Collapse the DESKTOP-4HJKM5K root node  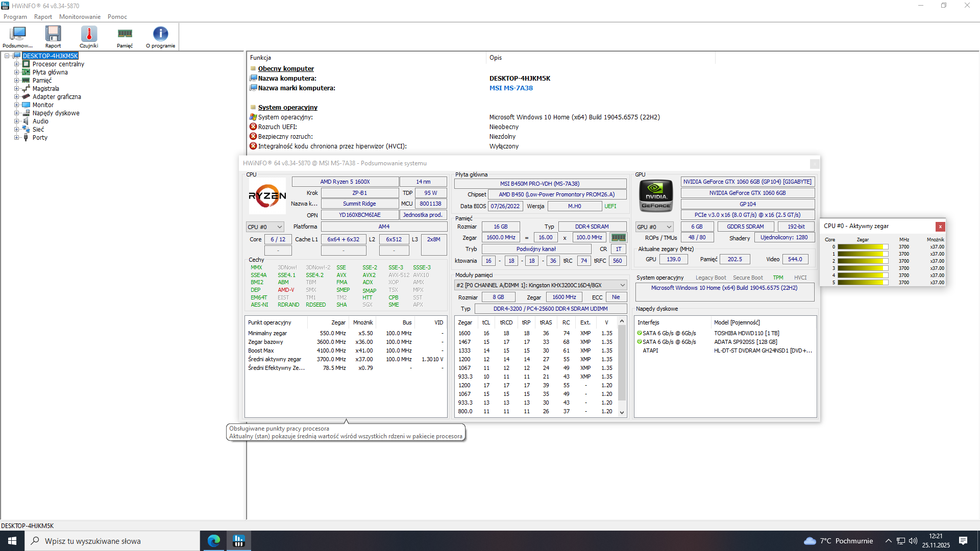[x=7, y=56]
